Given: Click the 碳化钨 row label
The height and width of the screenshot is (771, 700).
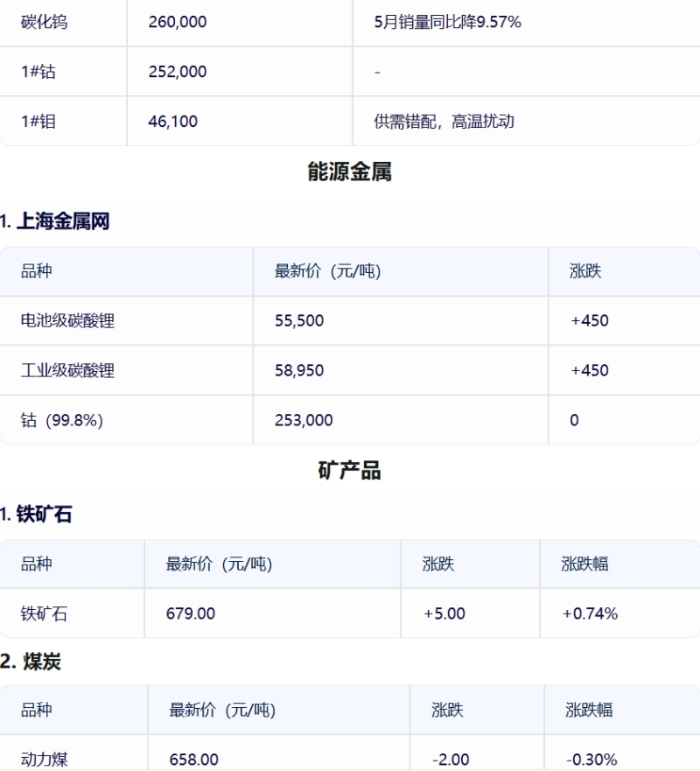Looking at the screenshot, I should (45, 22).
